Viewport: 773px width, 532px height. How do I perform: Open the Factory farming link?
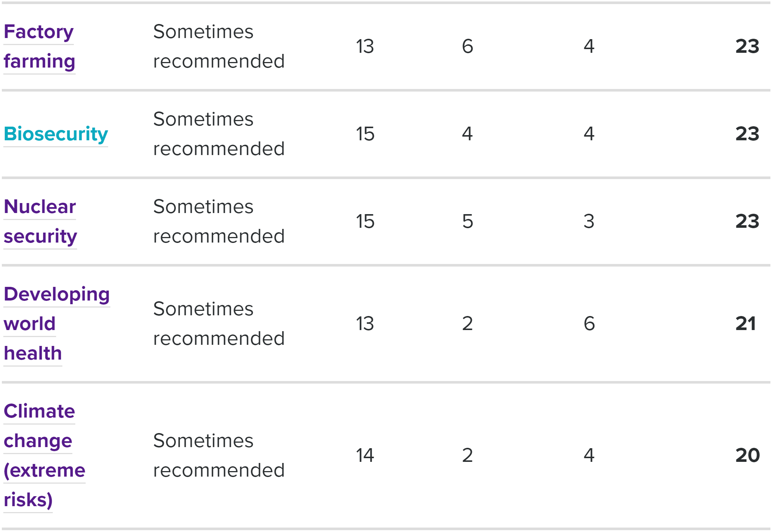click(x=39, y=47)
